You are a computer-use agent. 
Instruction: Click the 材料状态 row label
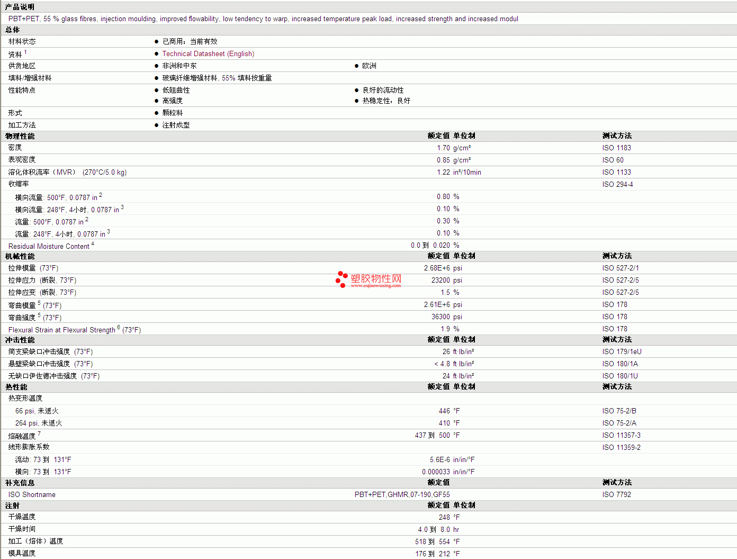22,41
